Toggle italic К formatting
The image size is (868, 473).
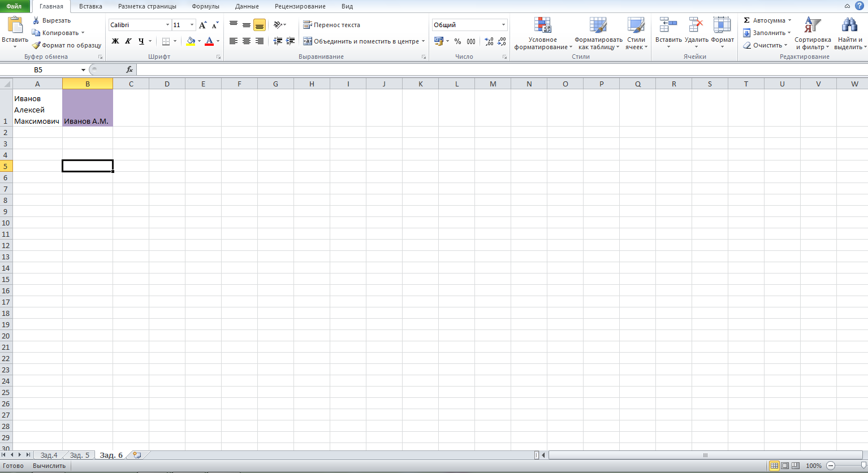128,41
